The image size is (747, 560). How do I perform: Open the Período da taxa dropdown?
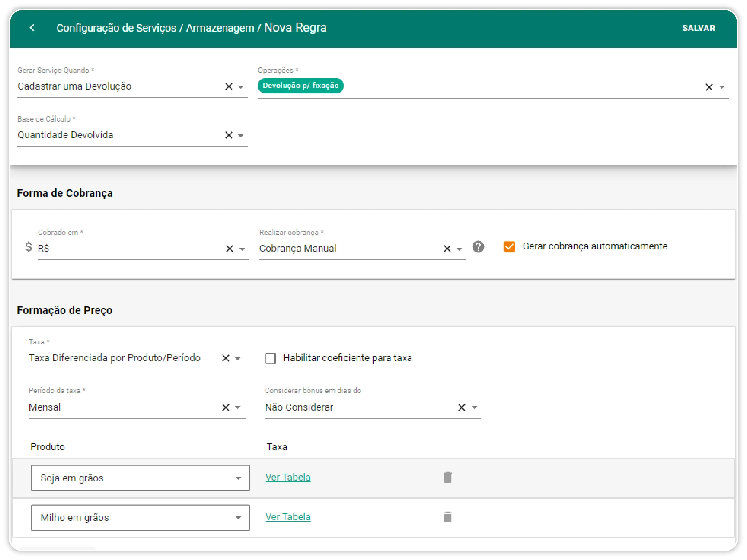pyautogui.click(x=237, y=408)
